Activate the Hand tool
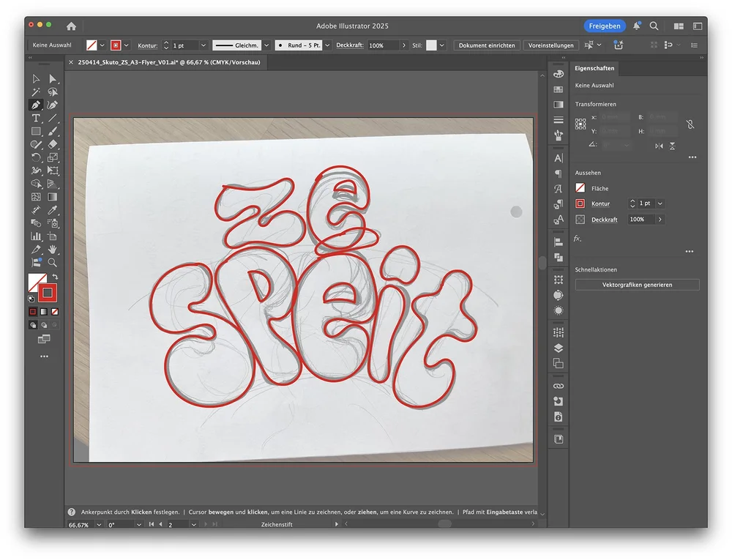Screen dimensions: 732x560 52,249
